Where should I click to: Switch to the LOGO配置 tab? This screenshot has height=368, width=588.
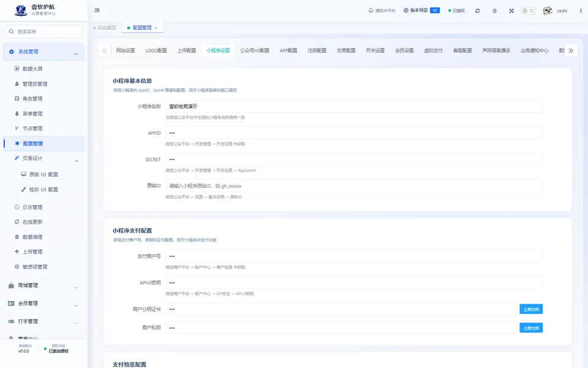click(156, 50)
